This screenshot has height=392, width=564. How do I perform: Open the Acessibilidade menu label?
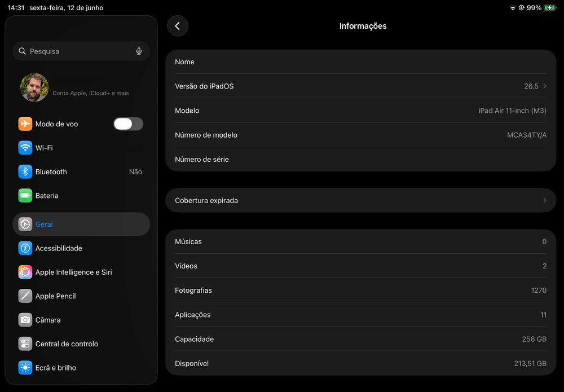click(x=59, y=248)
